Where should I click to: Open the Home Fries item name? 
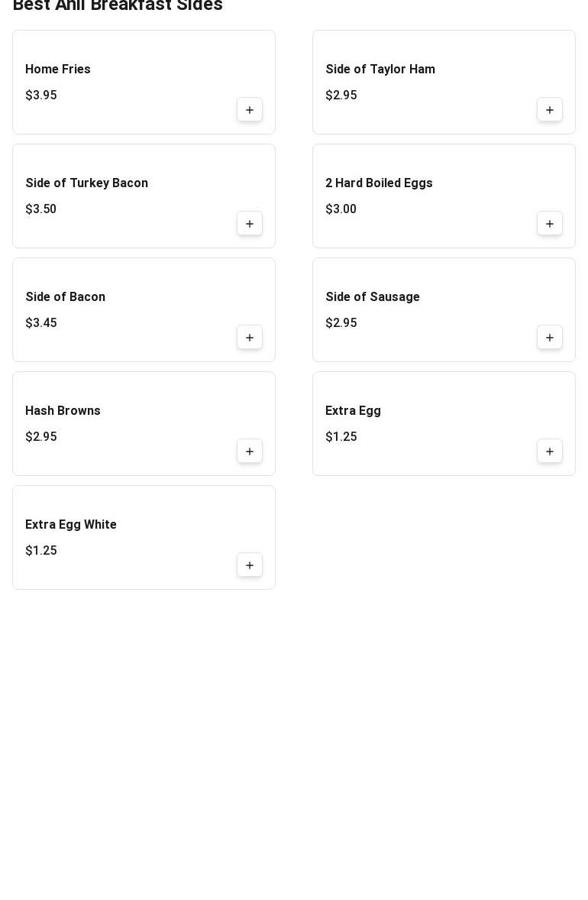coord(58,69)
